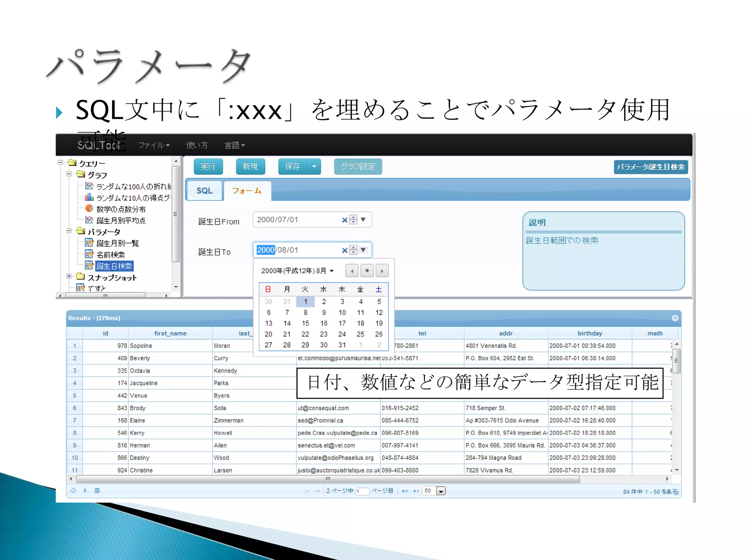Screen dimensions: 747x560
Task: Clear the 誕生日From date field
Action: (x=344, y=220)
